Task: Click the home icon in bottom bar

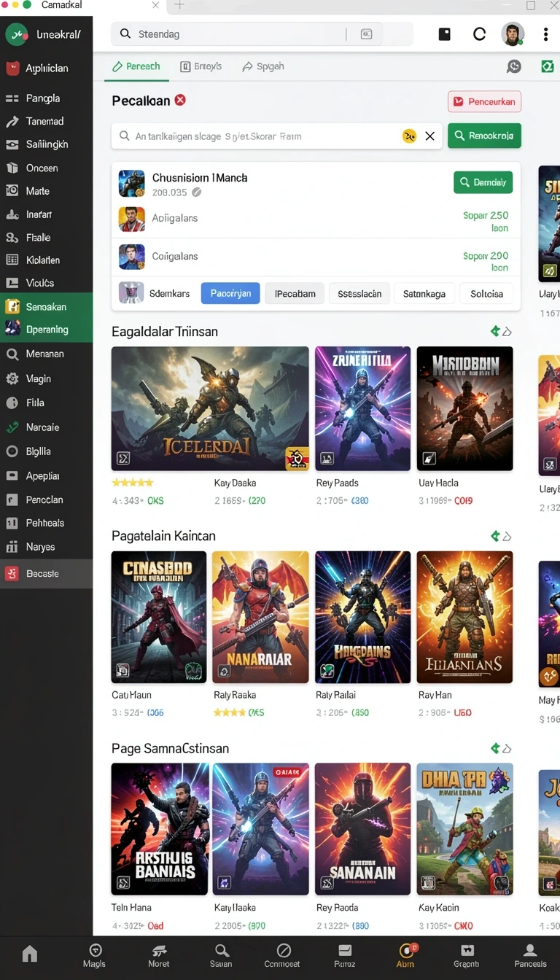Action: click(x=29, y=954)
